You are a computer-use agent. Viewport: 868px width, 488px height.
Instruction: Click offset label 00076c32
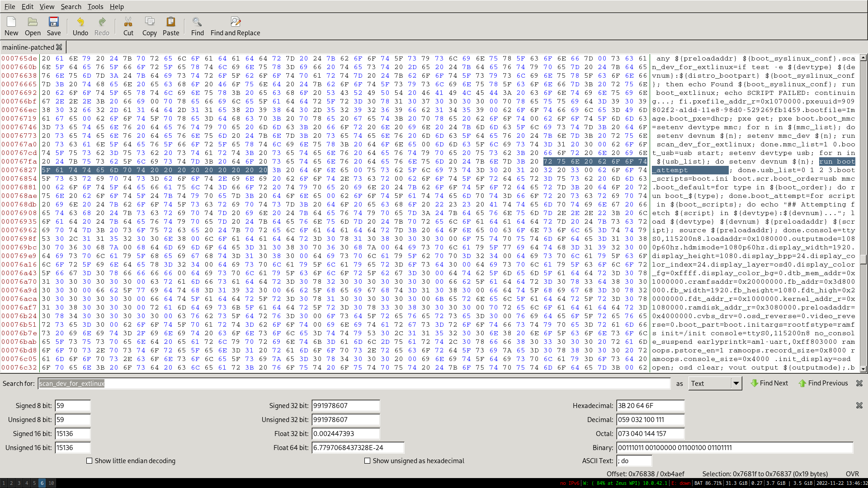click(x=19, y=367)
